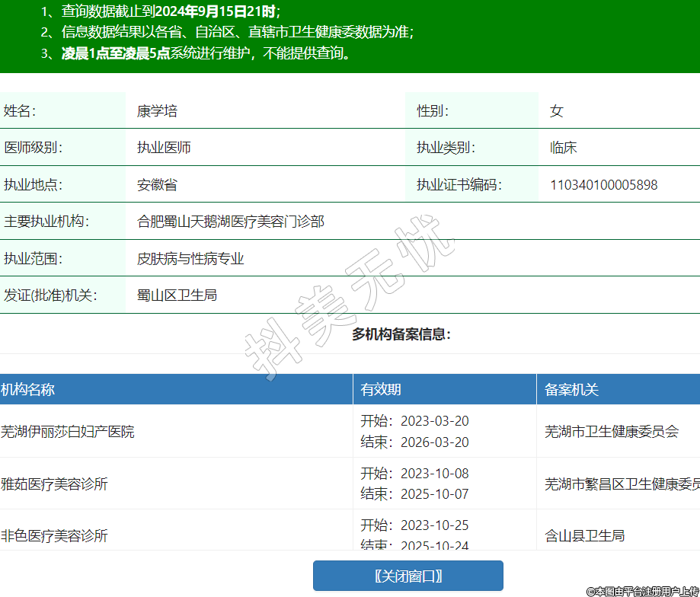Click the 【关闭窗口】 button
The width and height of the screenshot is (700, 597).
408,576
